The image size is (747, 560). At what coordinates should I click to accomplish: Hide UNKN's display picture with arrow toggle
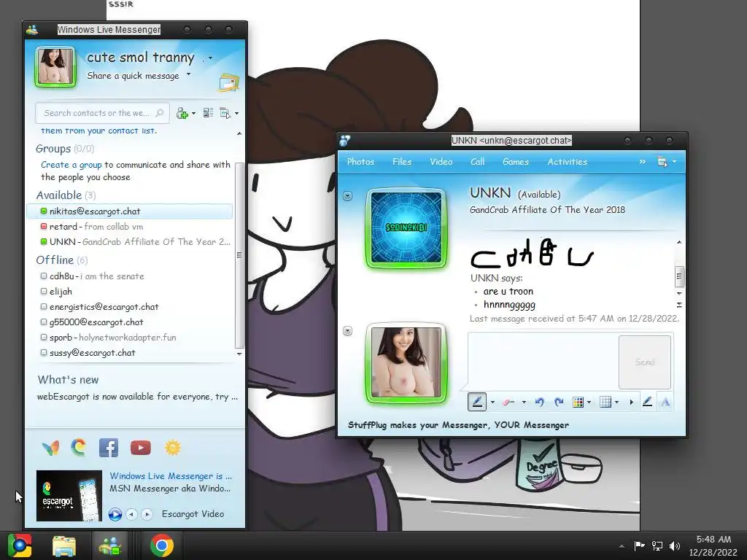point(348,195)
